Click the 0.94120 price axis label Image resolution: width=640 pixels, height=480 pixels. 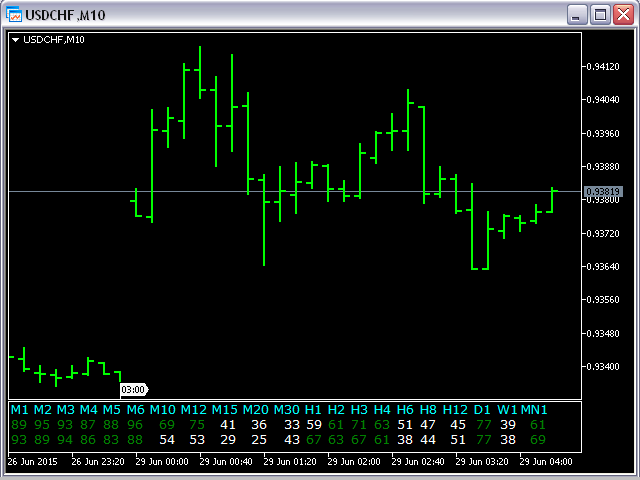click(x=603, y=67)
